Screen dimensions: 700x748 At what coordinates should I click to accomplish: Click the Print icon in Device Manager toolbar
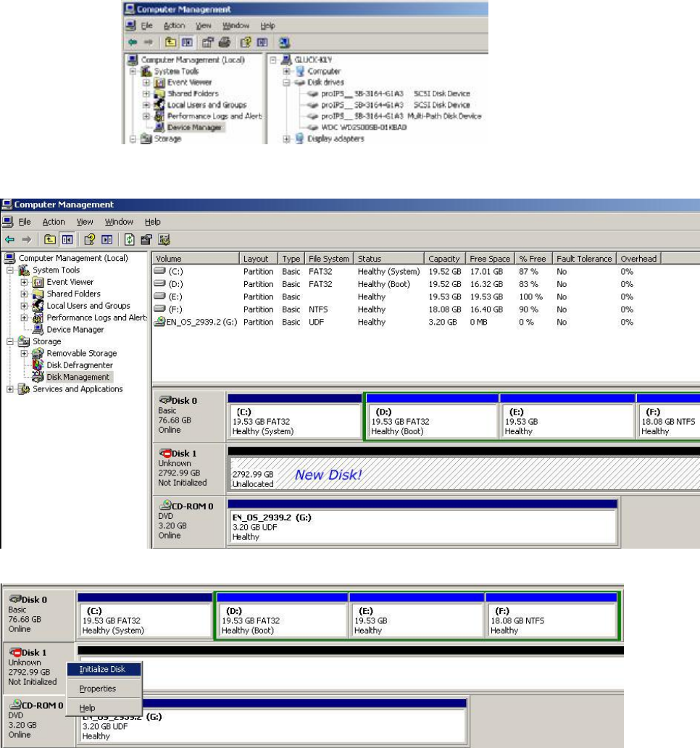tap(225, 43)
